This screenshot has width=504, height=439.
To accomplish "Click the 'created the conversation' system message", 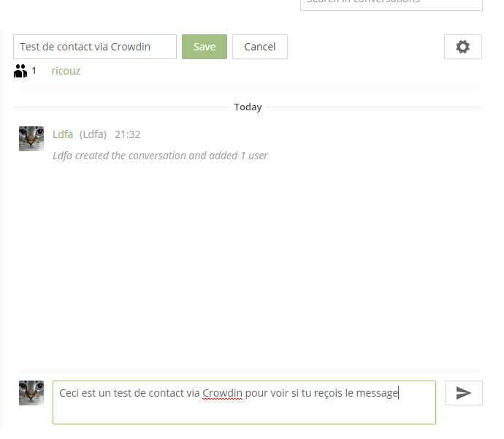I will (160, 156).
